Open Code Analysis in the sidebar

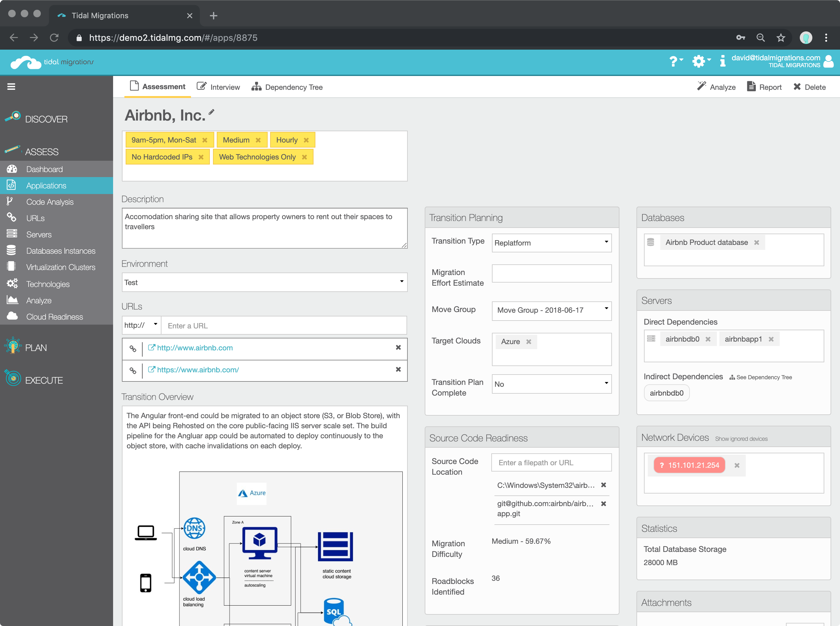point(57,202)
